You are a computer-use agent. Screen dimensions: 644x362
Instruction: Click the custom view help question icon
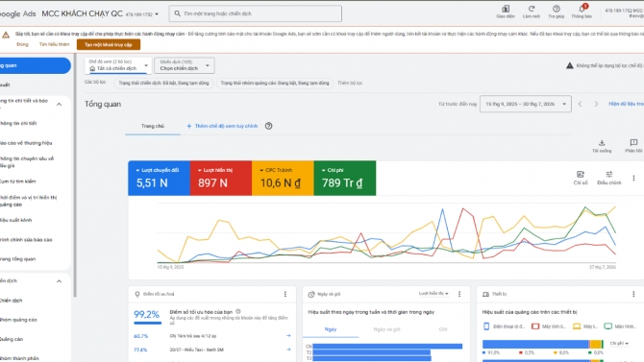pyautogui.click(x=268, y=126)
